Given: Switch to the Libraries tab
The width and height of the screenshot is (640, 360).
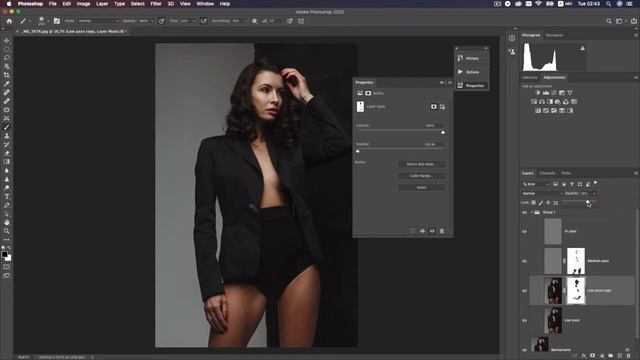Looking at the screenshot, I should [x=530, y=77].
